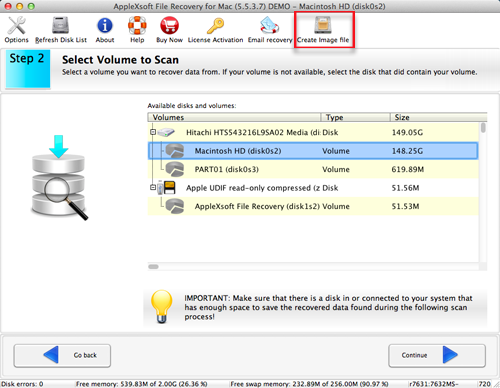500x388 pixels.
Task: Open Help lifebuoy icon
Action: [x=137, y=25]
